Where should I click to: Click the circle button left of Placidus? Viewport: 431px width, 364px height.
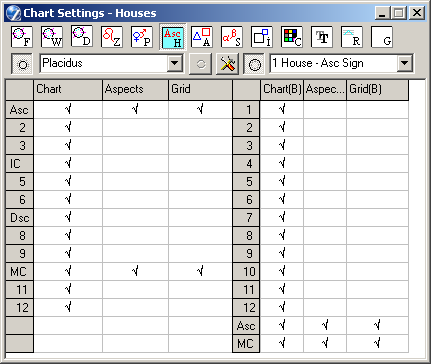click(x=22, y=64)
